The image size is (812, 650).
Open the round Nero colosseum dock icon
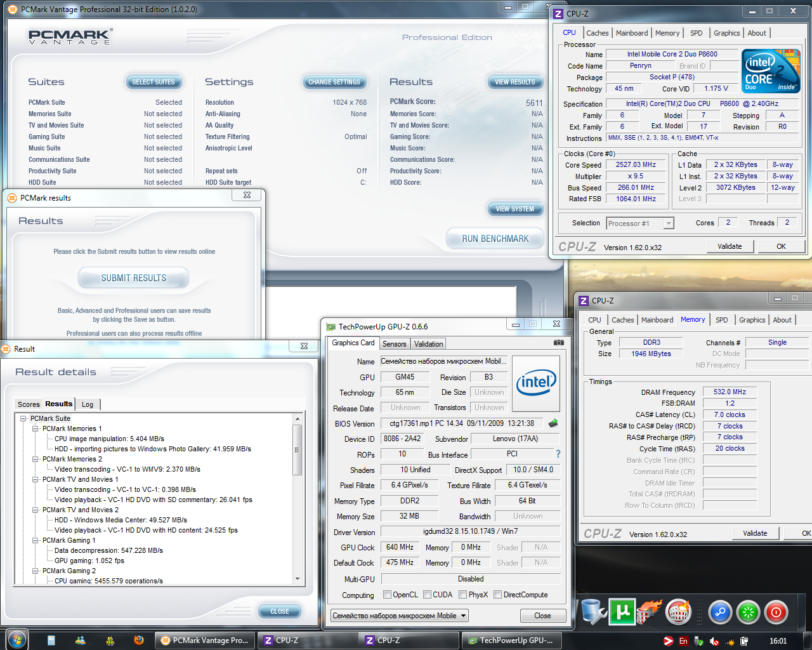[x=678, y=613]
